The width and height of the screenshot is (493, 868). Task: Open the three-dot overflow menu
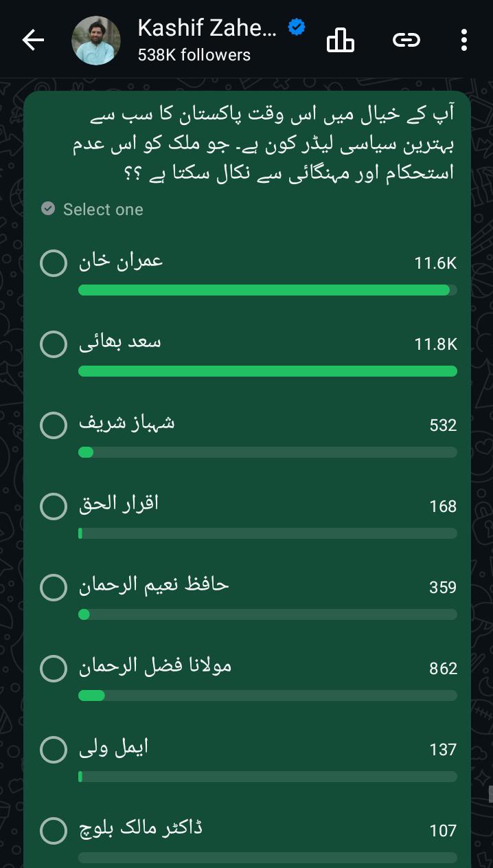coord(464,41)
